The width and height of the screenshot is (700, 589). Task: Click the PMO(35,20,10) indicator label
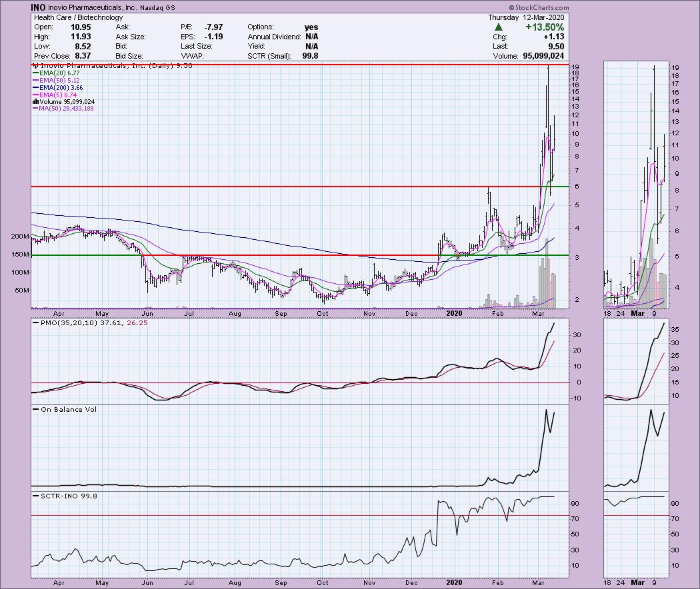tap(69, 322)
